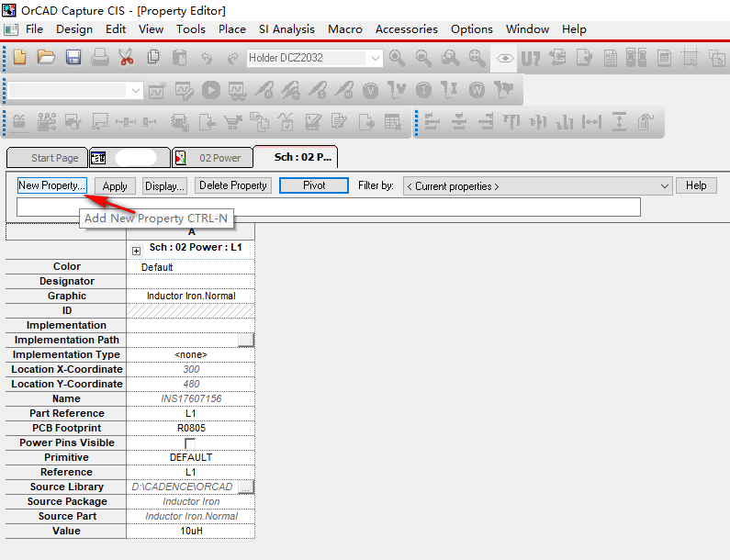Click the power marker W circle icon
730x560 pixels.
coord(477,90)
